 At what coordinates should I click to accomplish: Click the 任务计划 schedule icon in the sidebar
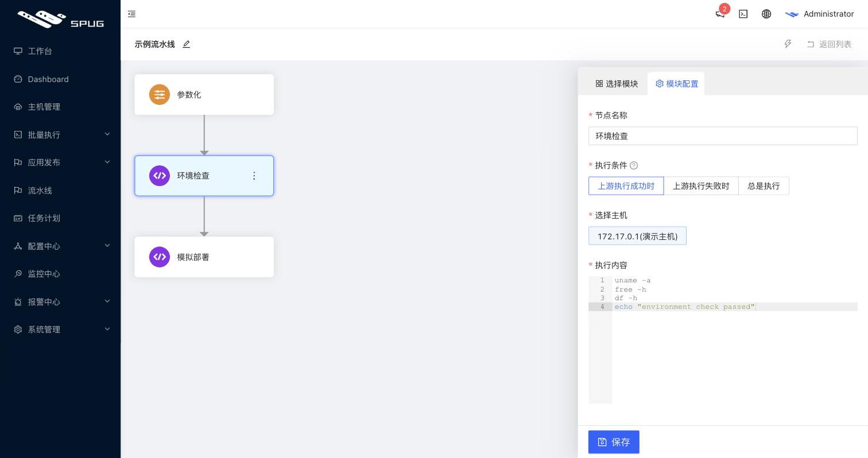pos(18,218)
